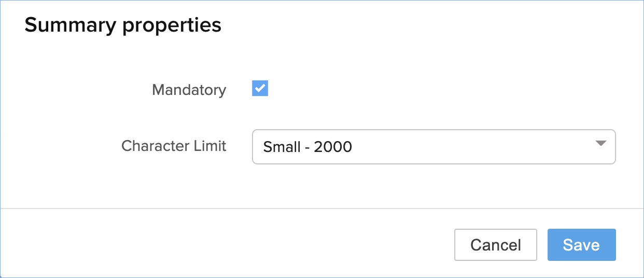Click the Mandatory label text
This screenshot has height=278, width=644.
pyautogui.click(x=189, y=90)
